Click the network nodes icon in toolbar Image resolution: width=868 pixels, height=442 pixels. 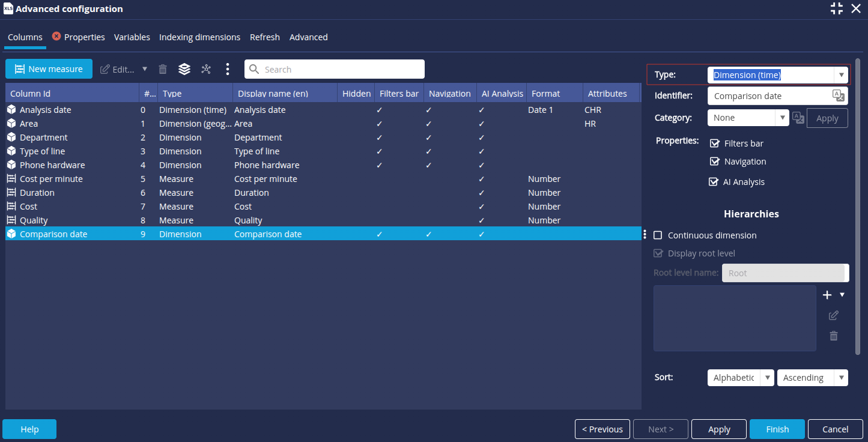tap(206, 69)
